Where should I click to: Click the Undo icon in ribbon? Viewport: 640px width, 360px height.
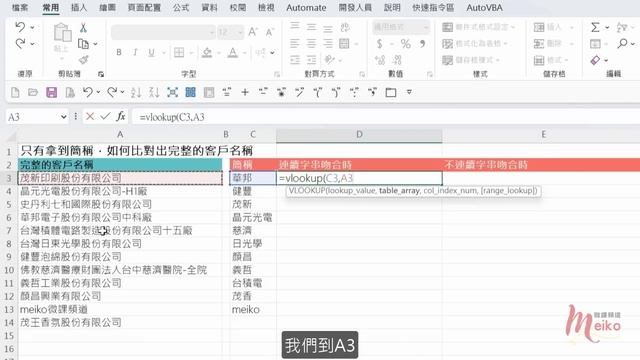pos(20,27)
